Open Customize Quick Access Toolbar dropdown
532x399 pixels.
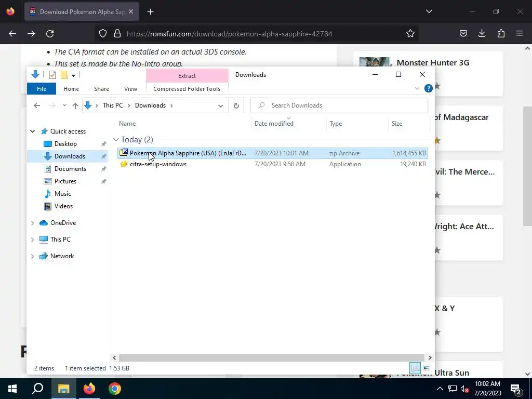73,75
